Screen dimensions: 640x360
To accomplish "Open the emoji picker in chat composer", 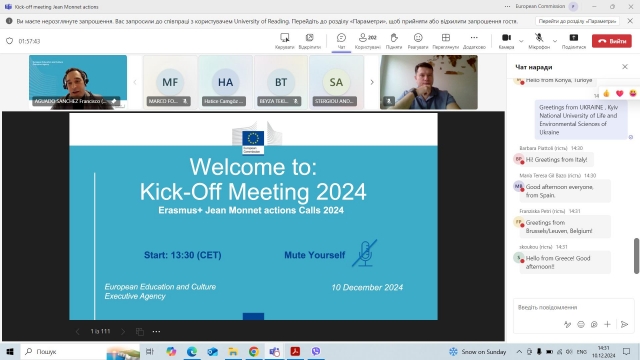I will click(581, 324).
